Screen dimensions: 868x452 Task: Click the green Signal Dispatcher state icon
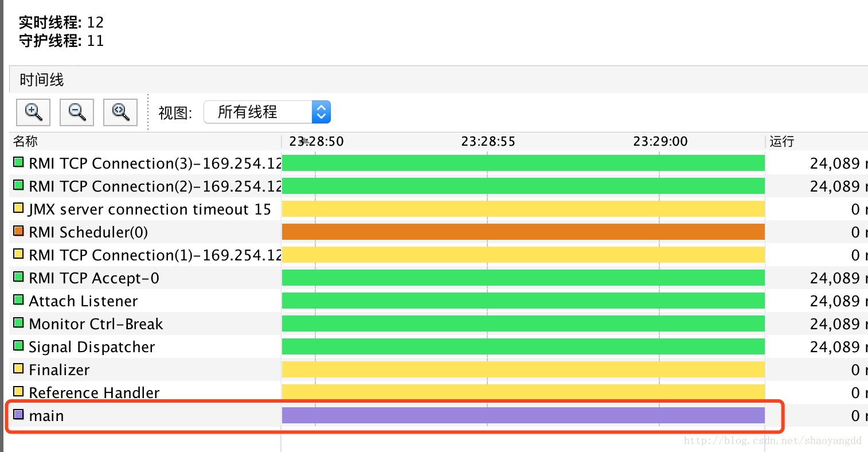click(x=18, y=346)
